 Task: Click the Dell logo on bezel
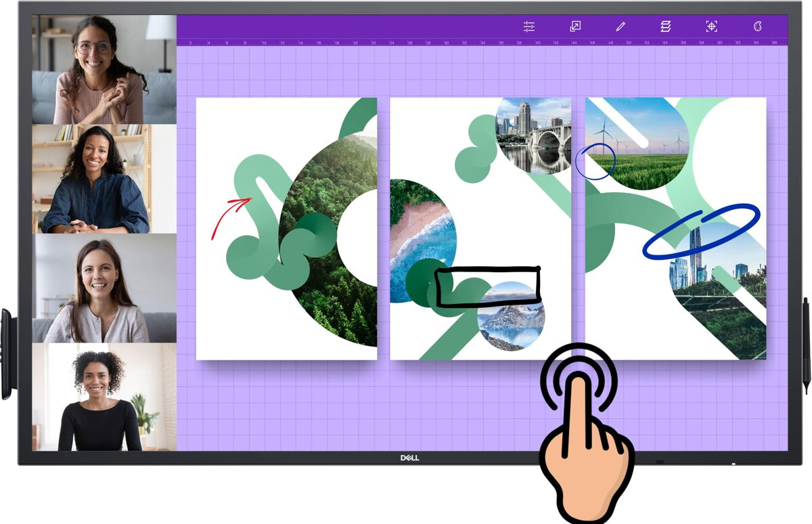pyautogui.click(x=409, y=458)
